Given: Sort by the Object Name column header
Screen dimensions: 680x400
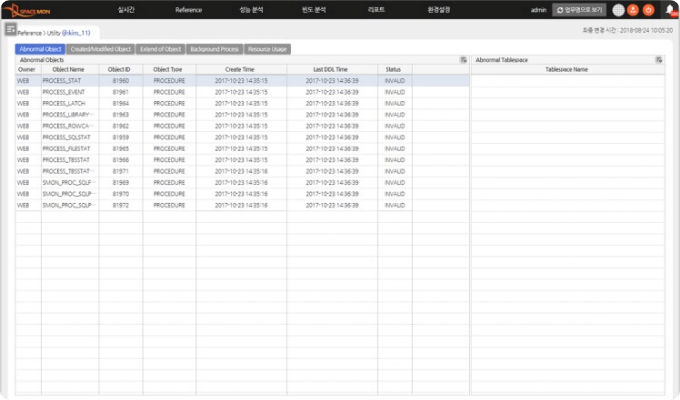Looking at the screenshot, I should click(x=69, y=69).
